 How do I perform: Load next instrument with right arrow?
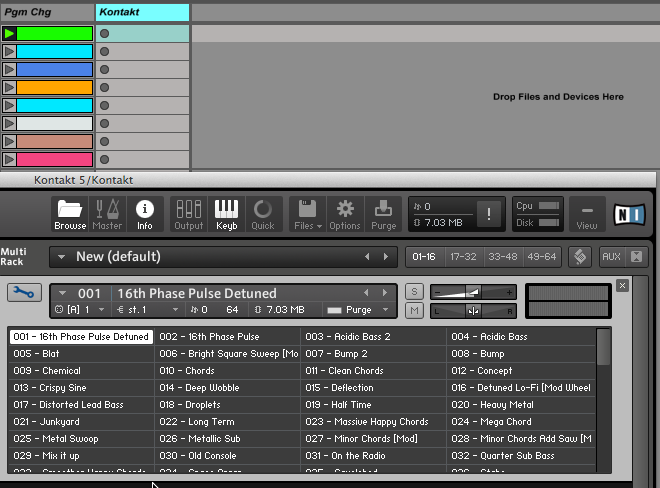tap(385, 293)
